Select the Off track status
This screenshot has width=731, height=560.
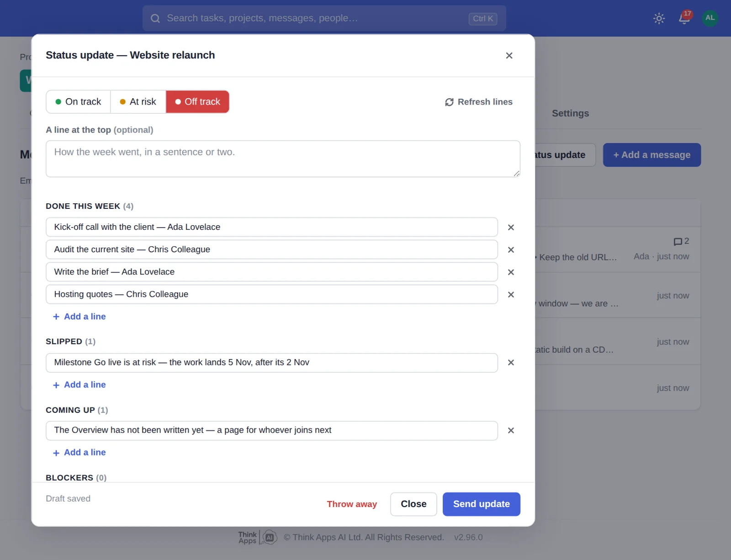[197, 102]
